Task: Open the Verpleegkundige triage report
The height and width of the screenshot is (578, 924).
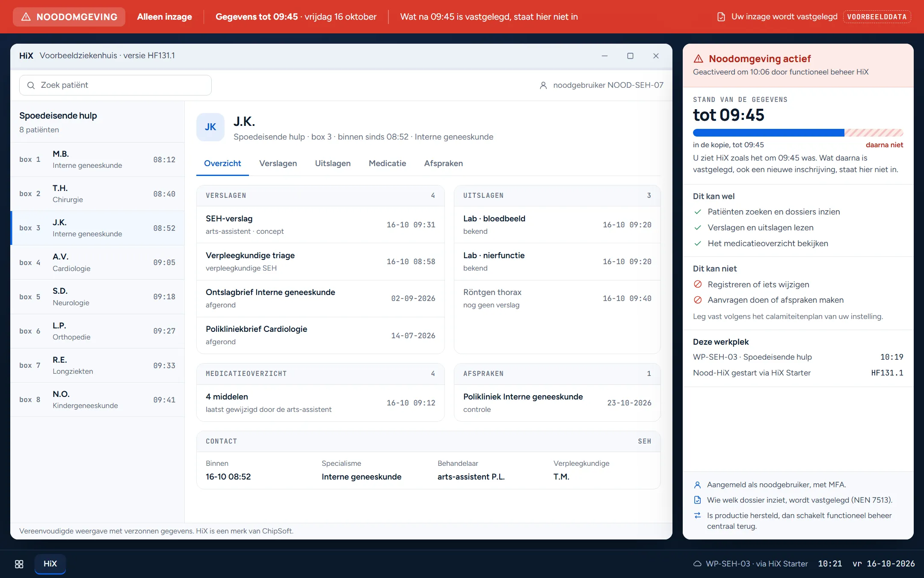Action: pos(320,262)
